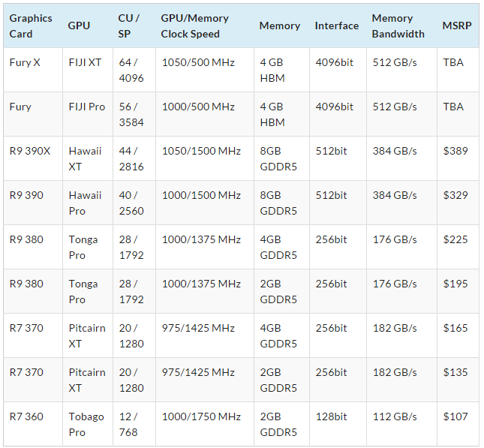
Task: Click the $135 MSRP cell
Action: pyautogui.click(x=458, y=380)
